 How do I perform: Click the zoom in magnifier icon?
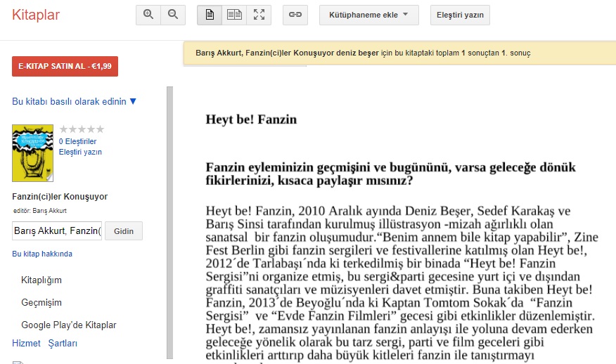148,15
